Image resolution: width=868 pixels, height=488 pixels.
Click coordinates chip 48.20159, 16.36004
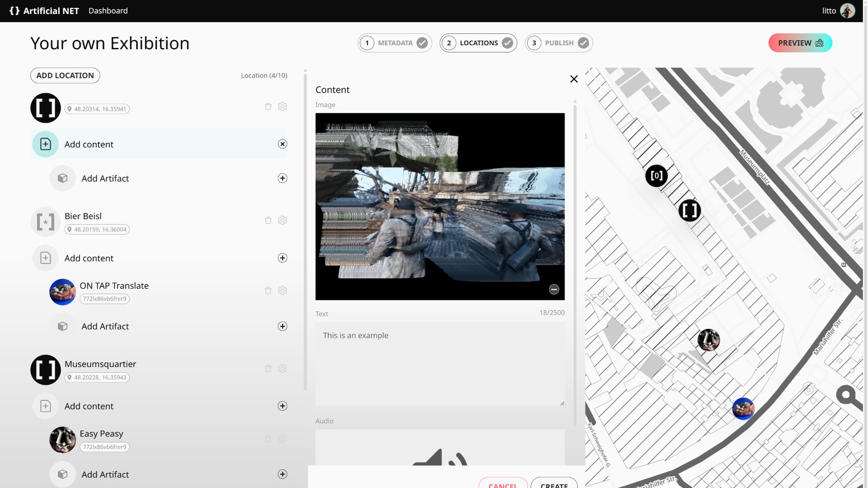pyautogui.click(x=97, y=230)
